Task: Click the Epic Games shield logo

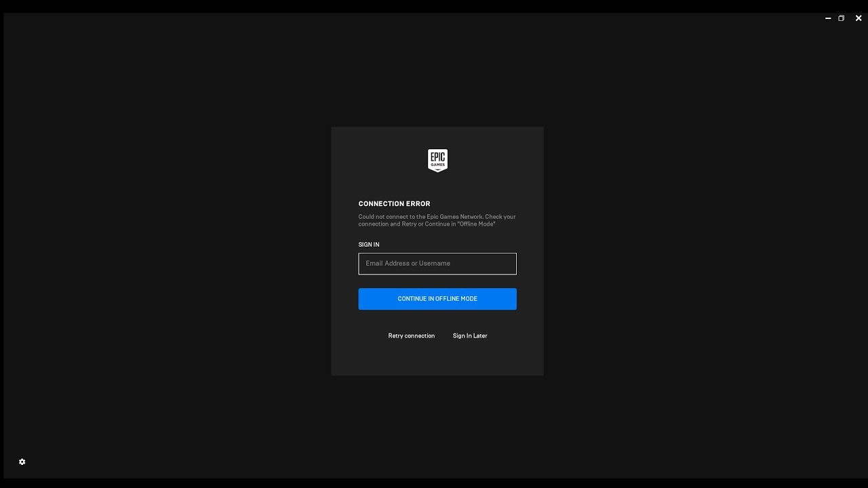Action: pyautogui.click(x=437, y=161)
